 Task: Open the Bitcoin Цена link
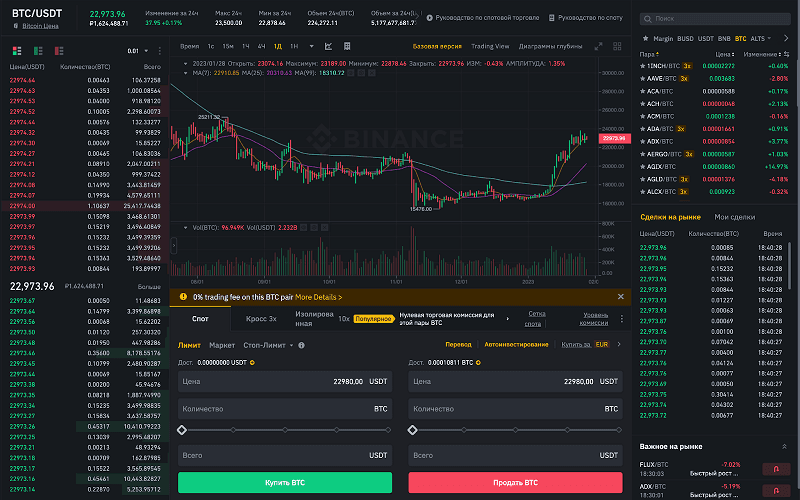[40, 26]
